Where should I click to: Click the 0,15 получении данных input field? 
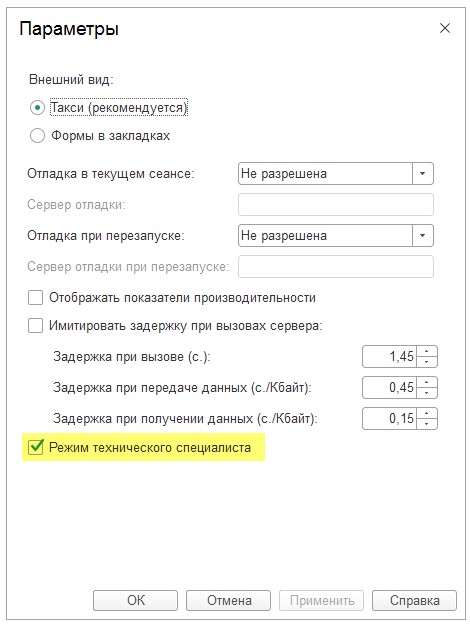click(x=389, y=419)
